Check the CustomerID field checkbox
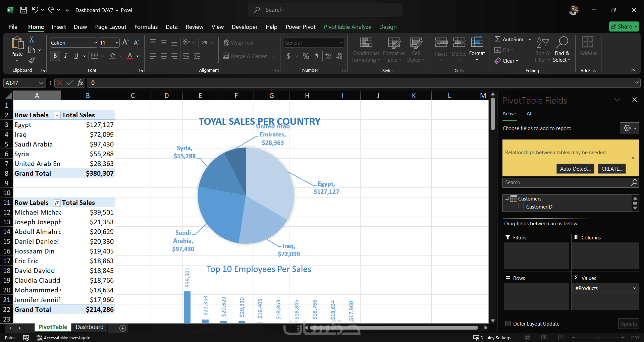 click(521, 206)
